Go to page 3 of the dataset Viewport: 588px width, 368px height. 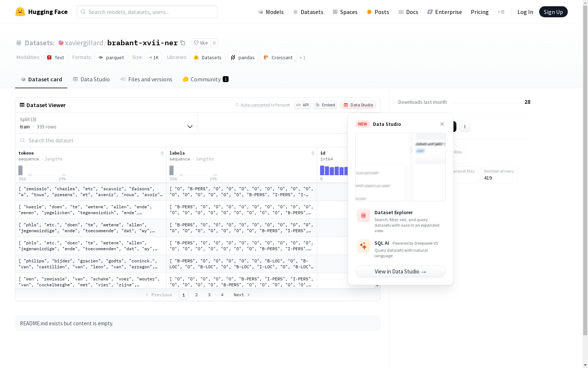click(209, 295)
